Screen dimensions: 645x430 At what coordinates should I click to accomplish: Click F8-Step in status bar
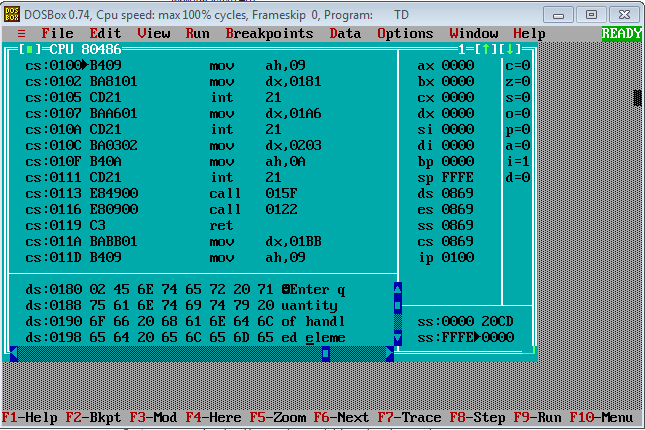pyautogui.click(x=477, y=418)
